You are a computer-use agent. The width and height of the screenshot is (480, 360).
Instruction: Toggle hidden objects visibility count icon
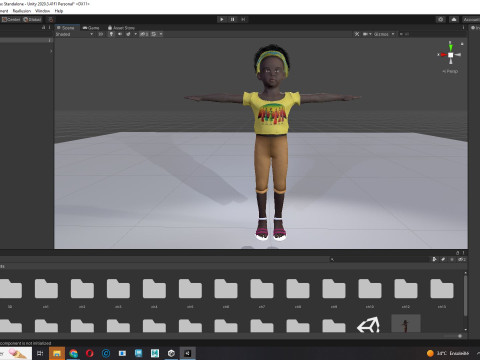[144, 34]
